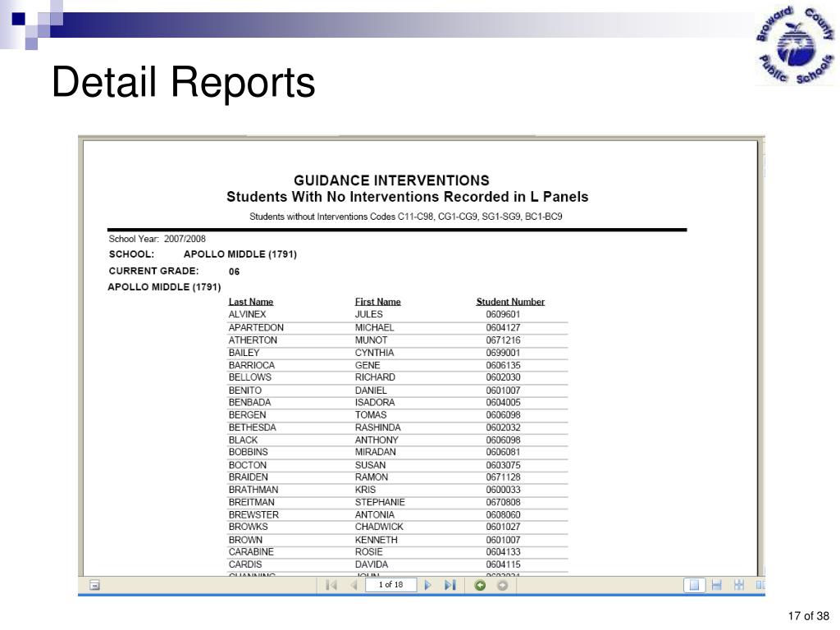Click the last name BREITMAN
This screenshot has width=840, height=630.
[x=251, y=503]
